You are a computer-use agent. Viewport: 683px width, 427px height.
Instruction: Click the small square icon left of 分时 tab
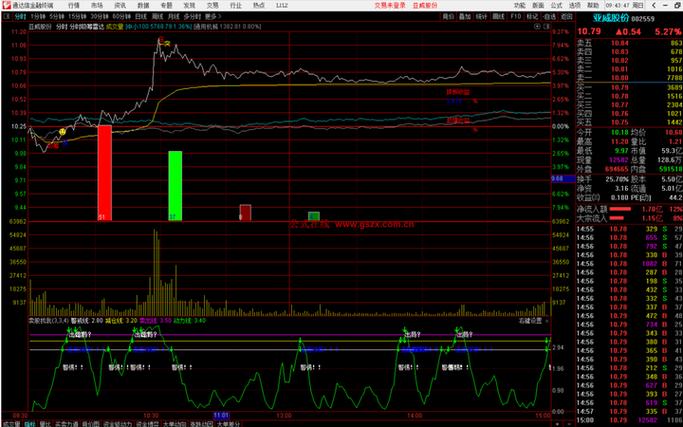click(6, 17)
